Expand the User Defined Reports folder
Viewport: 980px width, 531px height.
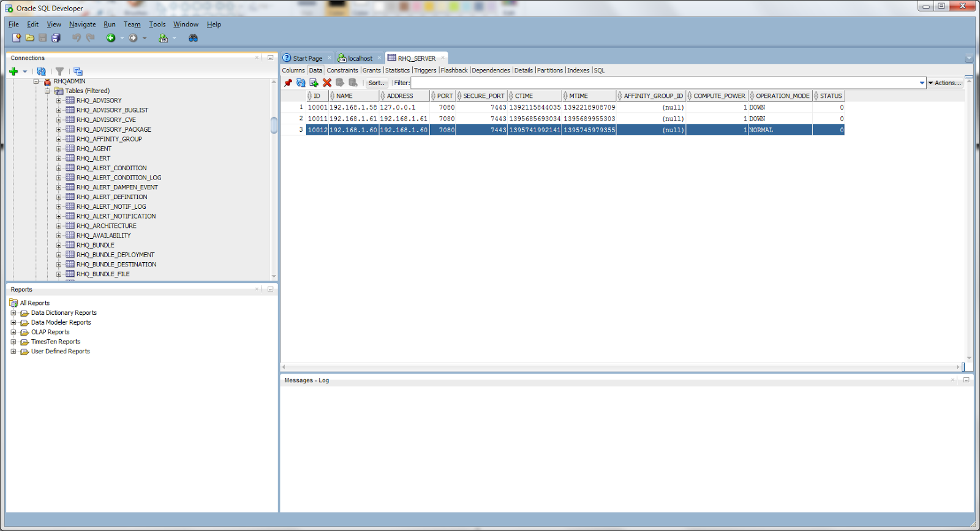(13, 352)
